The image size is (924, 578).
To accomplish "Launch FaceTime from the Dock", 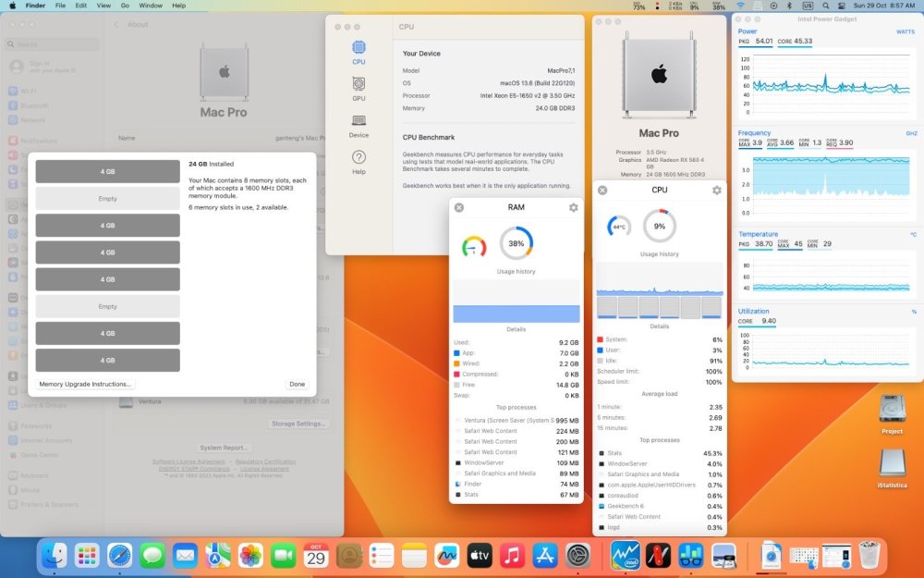I will [x=284, y=556].
